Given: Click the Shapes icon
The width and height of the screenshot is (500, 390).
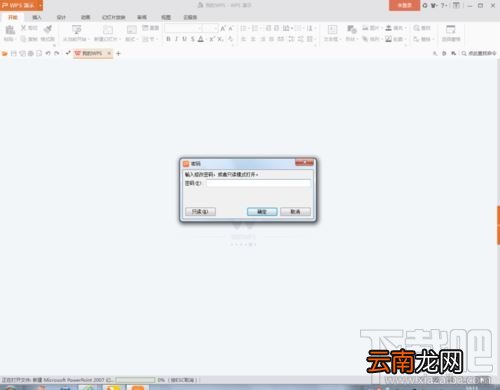Looking at the screenshot, I should [351, 30].
